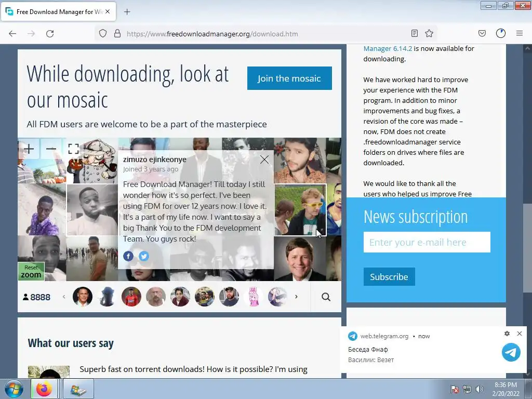
Task: Switch to the Free Download Manager tab
Action: point(58,11)
